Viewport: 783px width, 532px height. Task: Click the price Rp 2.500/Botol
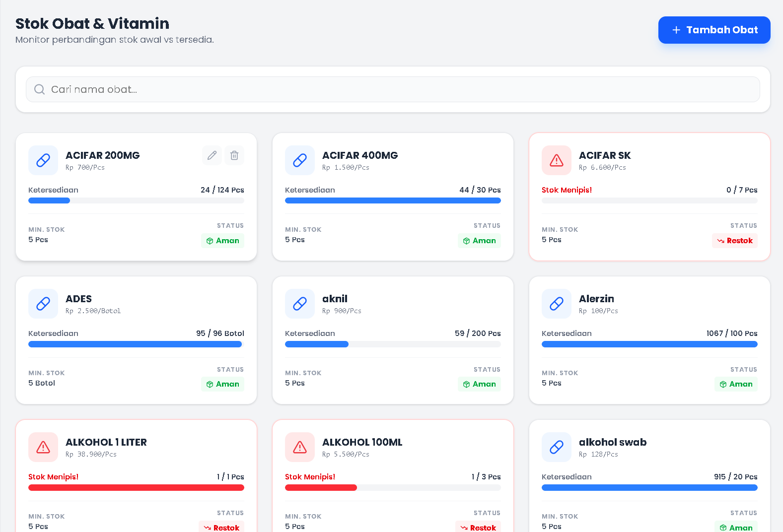[93, 311]
